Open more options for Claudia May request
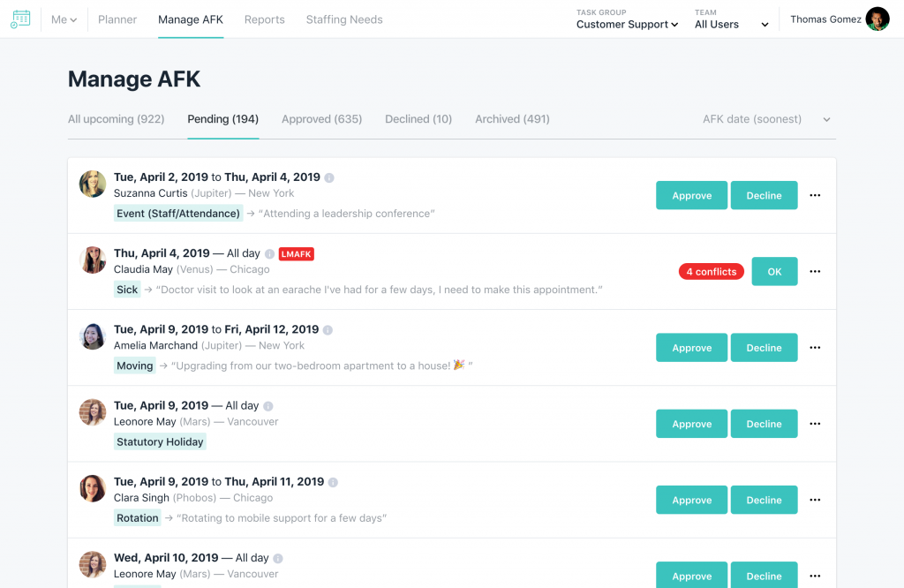The height and width of the screenshot is (588, 904). 815,272
